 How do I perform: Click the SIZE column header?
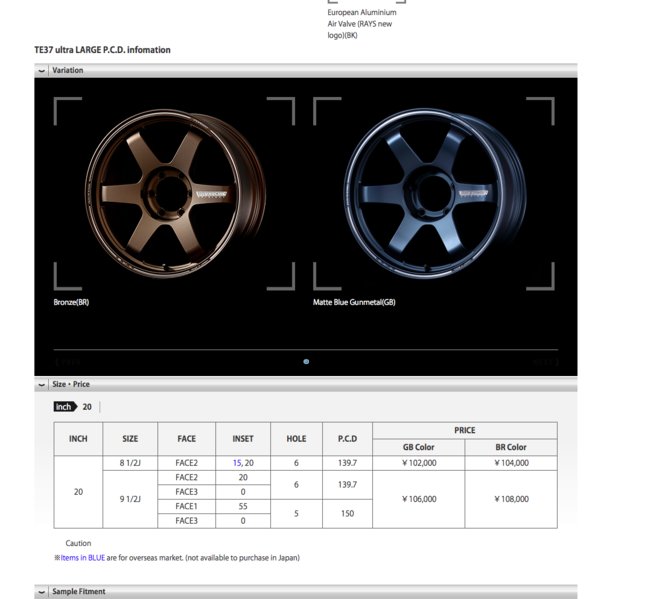click(130, 439)
